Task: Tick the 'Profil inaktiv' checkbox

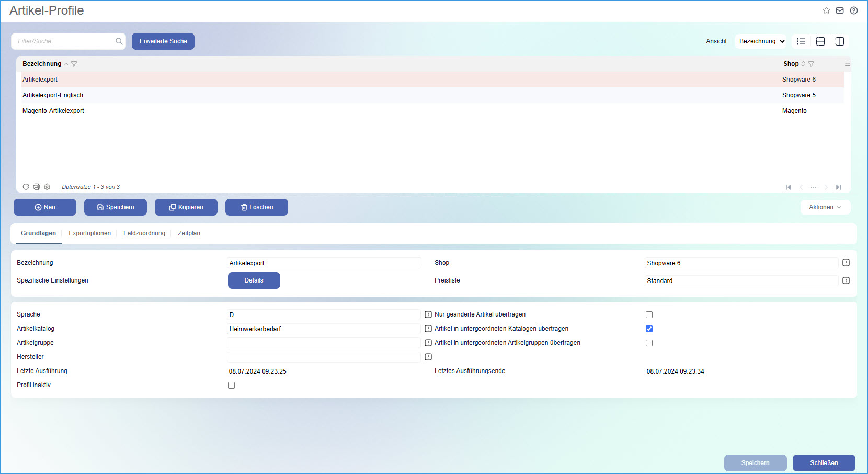Action: coord(231,386)
